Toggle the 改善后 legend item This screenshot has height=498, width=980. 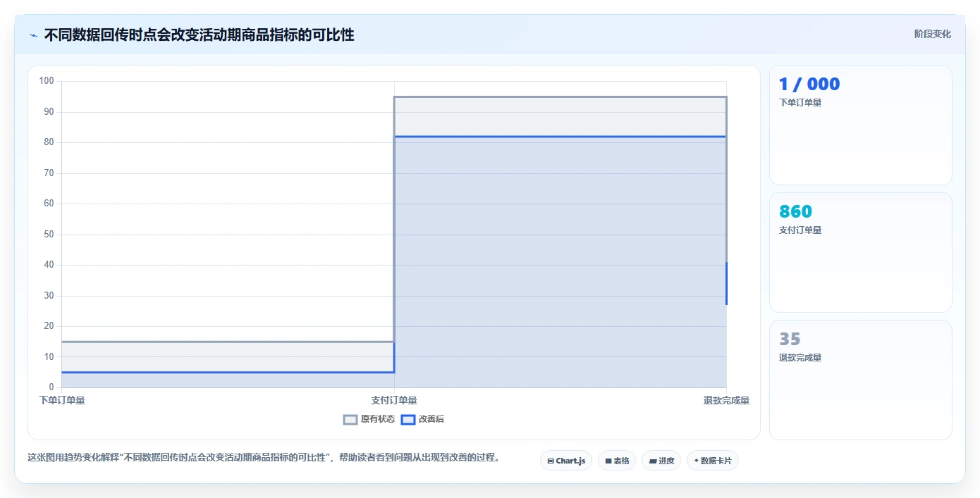pyautogui.click(x=422, y=419)
